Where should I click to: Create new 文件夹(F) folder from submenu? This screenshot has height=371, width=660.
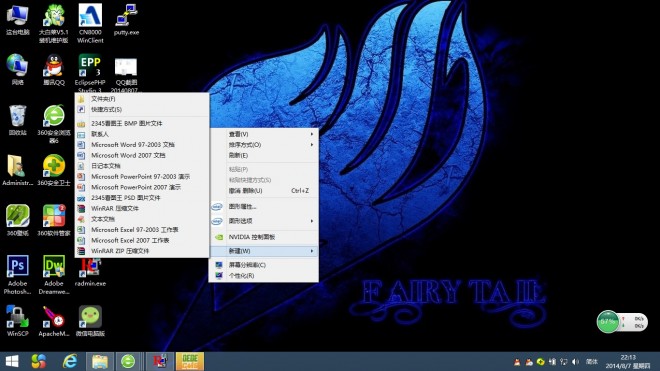coord(142,99)
